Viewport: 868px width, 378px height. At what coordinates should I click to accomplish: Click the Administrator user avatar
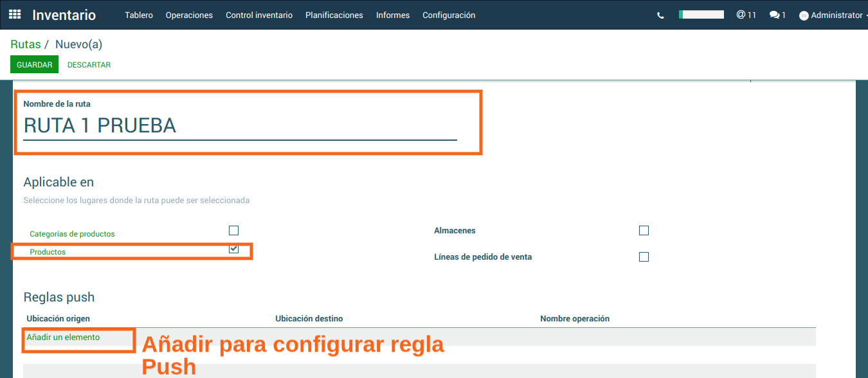[804, 15]
